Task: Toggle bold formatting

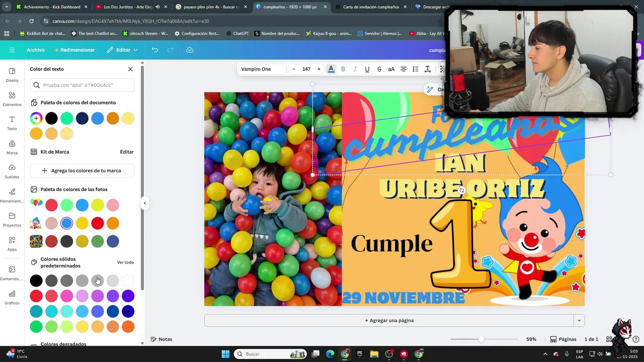Action: coord(343,69)
